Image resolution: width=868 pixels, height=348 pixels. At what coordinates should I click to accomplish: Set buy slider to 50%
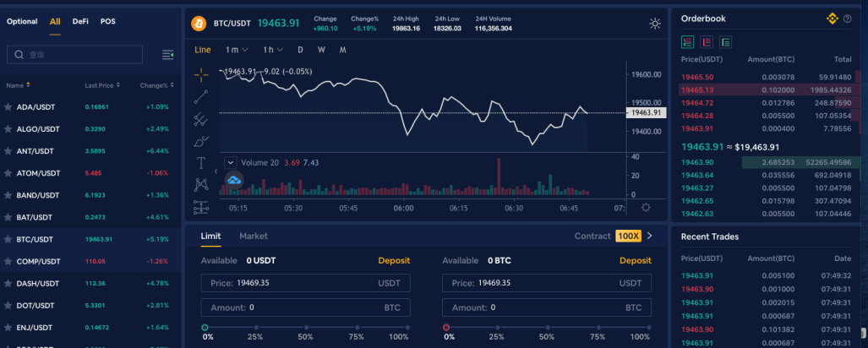pyautogui.click(x=306, y=328)
